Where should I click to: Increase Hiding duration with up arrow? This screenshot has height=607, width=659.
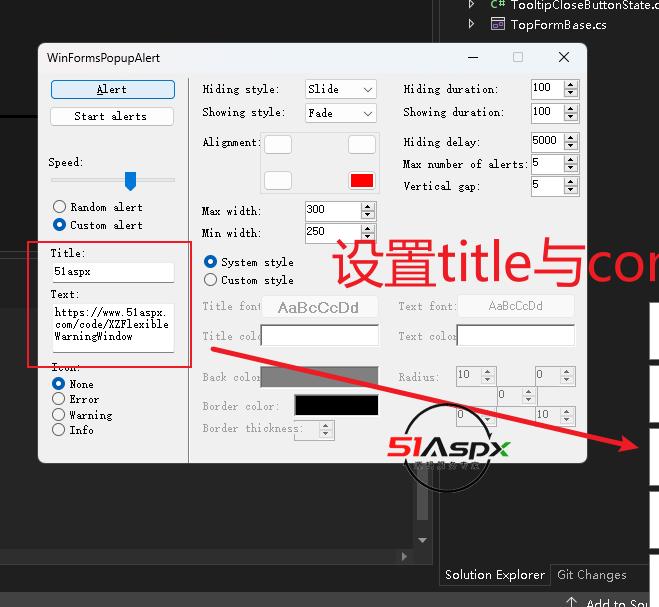pyautogui.click(x=570, y=84)
